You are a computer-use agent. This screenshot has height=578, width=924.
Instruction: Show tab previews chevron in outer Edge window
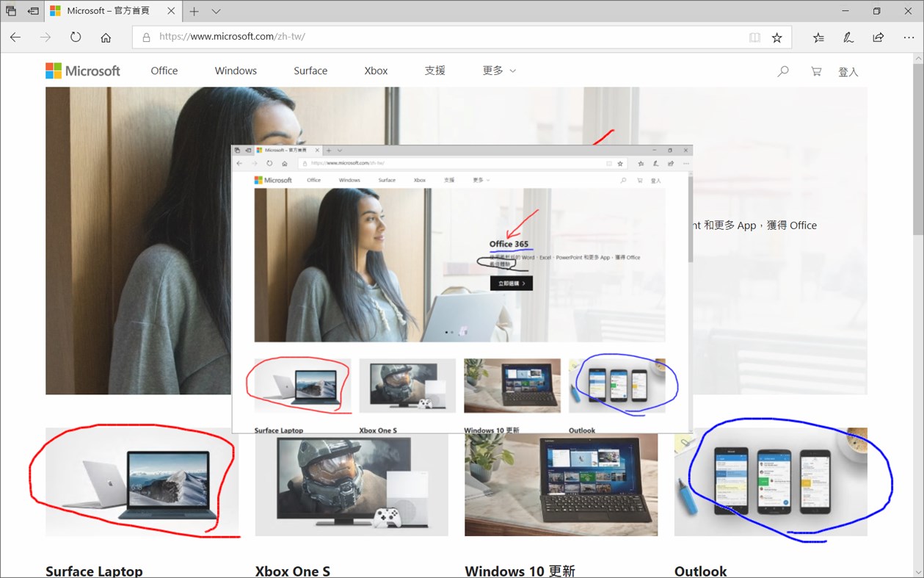click(x=216, y=11)
